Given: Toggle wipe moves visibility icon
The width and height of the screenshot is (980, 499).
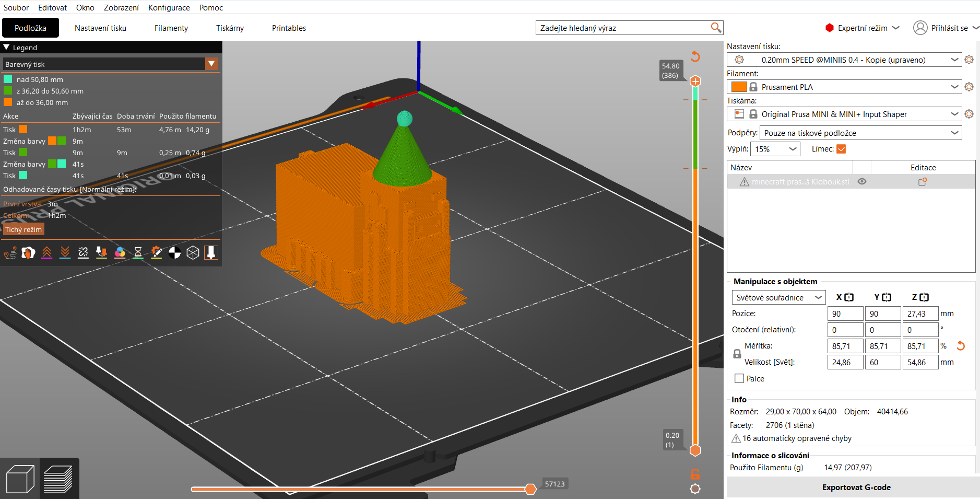Looking at the screenshot, I should pos(28,253).
